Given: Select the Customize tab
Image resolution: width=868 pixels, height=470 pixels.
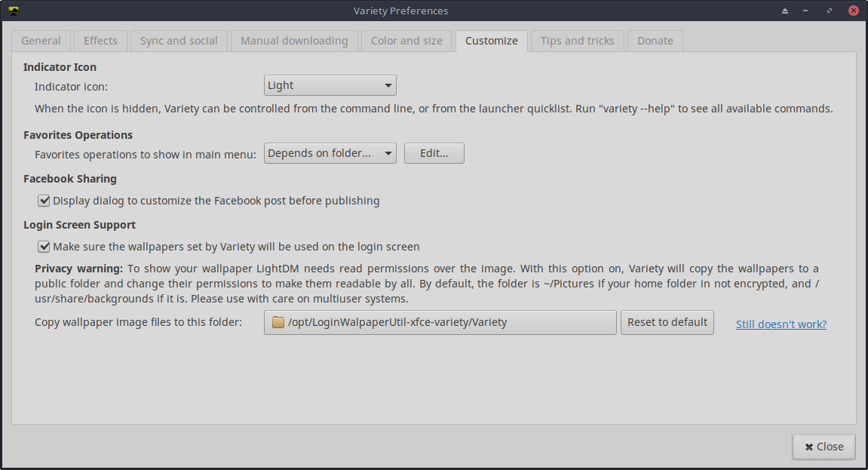Looking at the screenshot, I should (x=492, y=41).
